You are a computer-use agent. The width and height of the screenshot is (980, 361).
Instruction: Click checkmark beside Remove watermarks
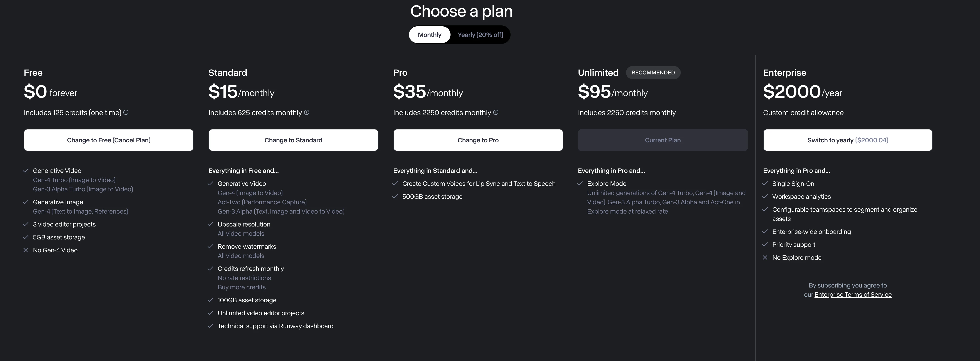[x=210, y=246]
